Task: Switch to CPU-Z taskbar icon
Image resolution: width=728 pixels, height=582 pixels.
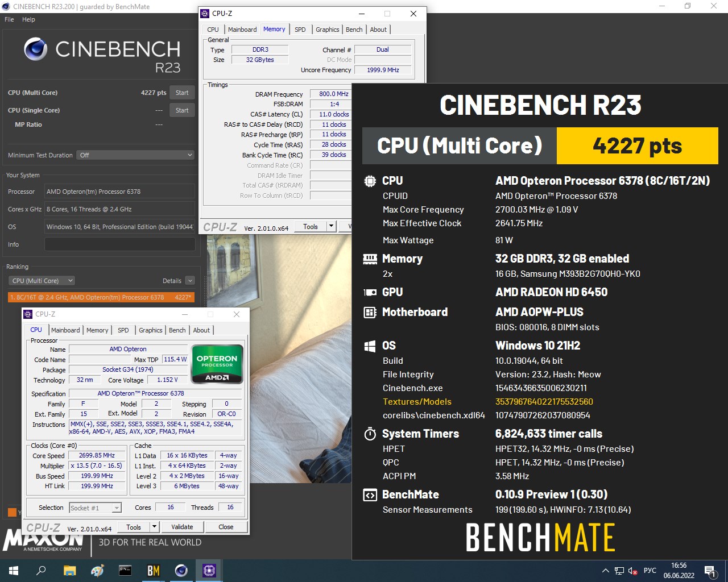Action: (209, 571)
